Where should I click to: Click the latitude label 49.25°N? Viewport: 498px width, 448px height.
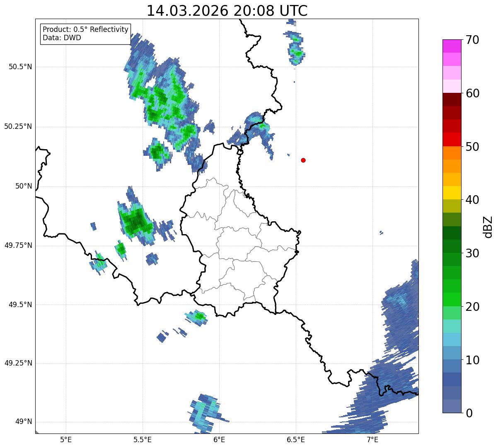click(18, 363)
